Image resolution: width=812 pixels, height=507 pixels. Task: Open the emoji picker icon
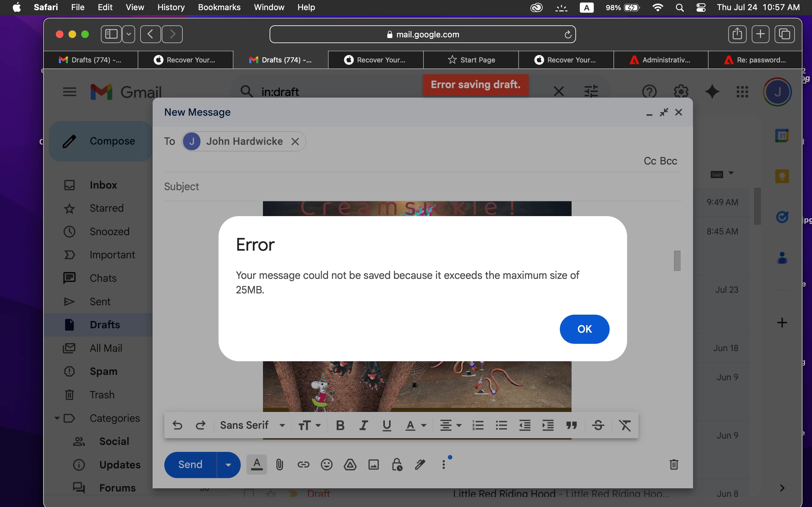click(x=326, y=465)
